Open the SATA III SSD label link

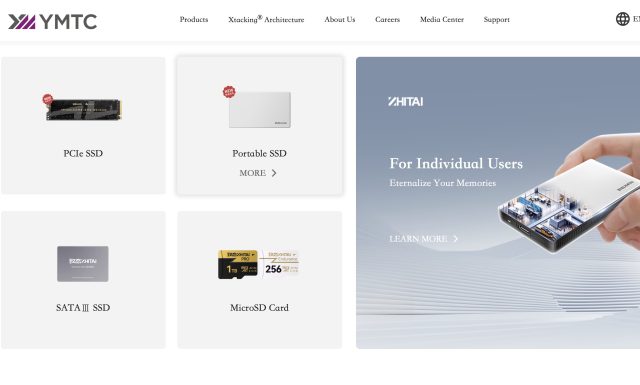coord(83,308)
